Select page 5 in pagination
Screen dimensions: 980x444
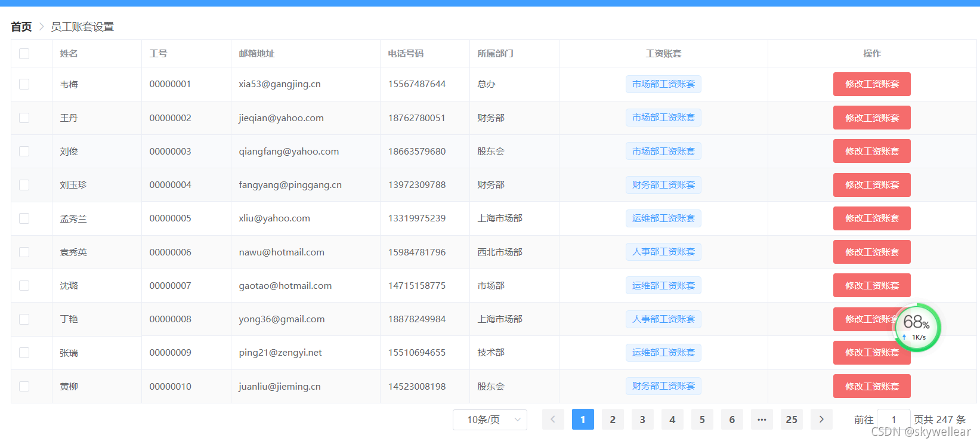click(x=702, y=420)
